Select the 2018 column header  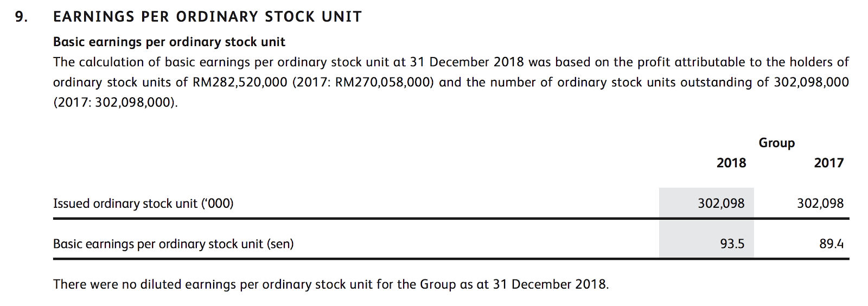point(731,163)
